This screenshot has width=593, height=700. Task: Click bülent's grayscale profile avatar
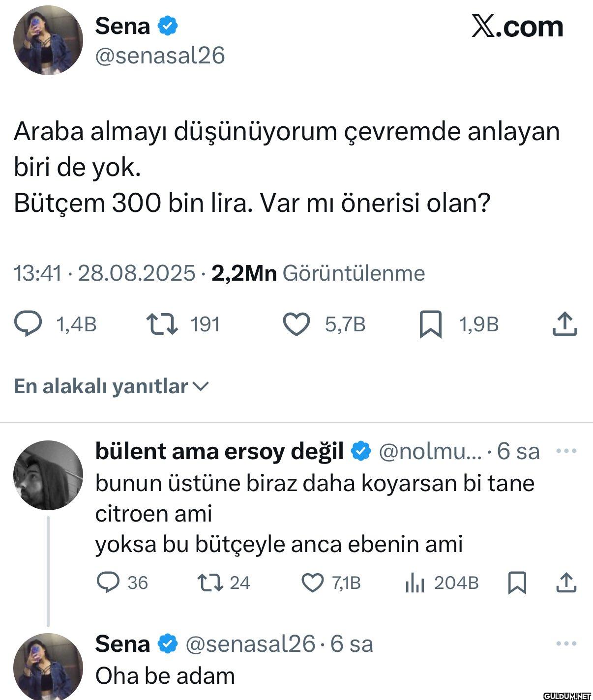pyautogui.click(x=48, y=475)
